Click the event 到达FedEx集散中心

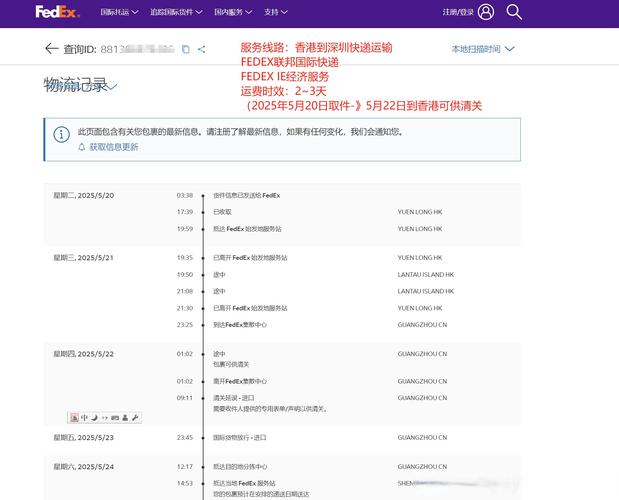[240, 325]
